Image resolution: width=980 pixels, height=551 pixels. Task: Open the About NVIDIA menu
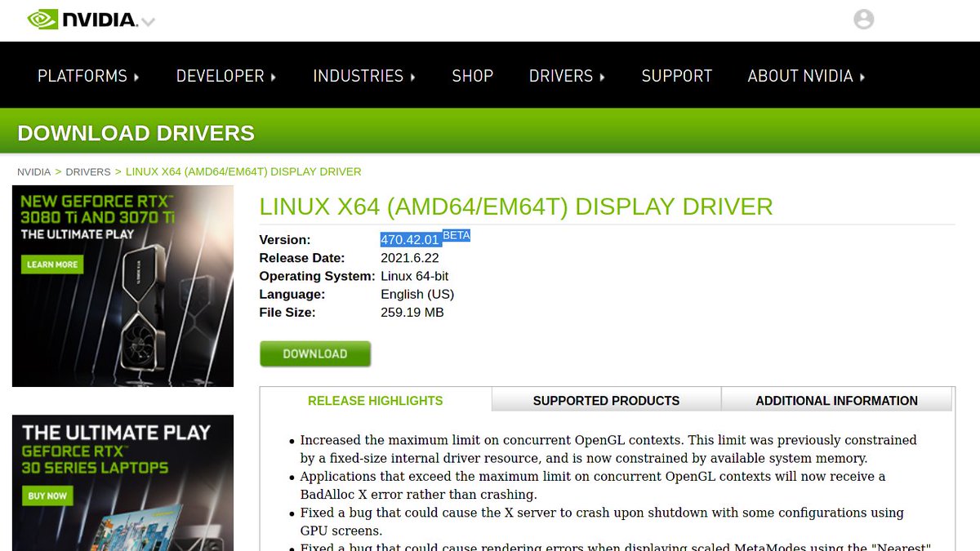pos(806,76)
